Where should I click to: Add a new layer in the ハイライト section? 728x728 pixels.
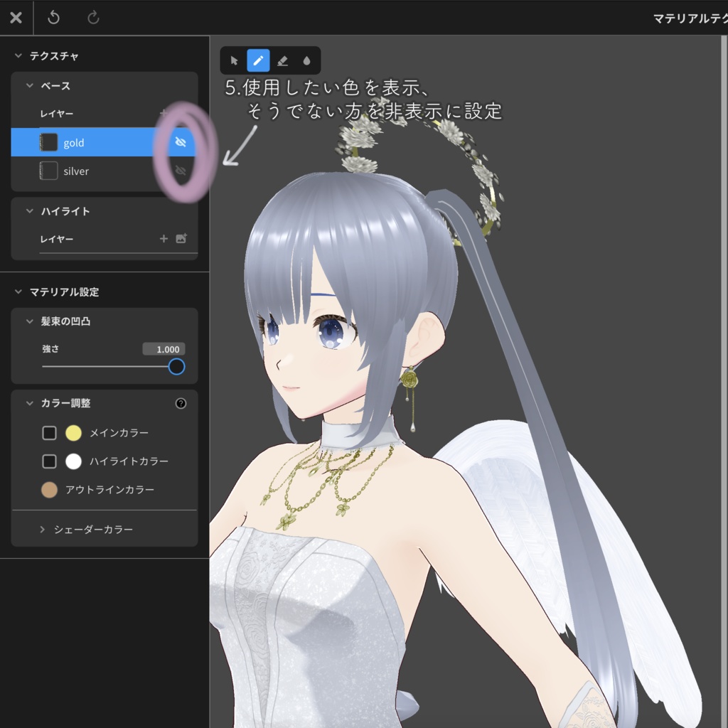click(164, 239)
